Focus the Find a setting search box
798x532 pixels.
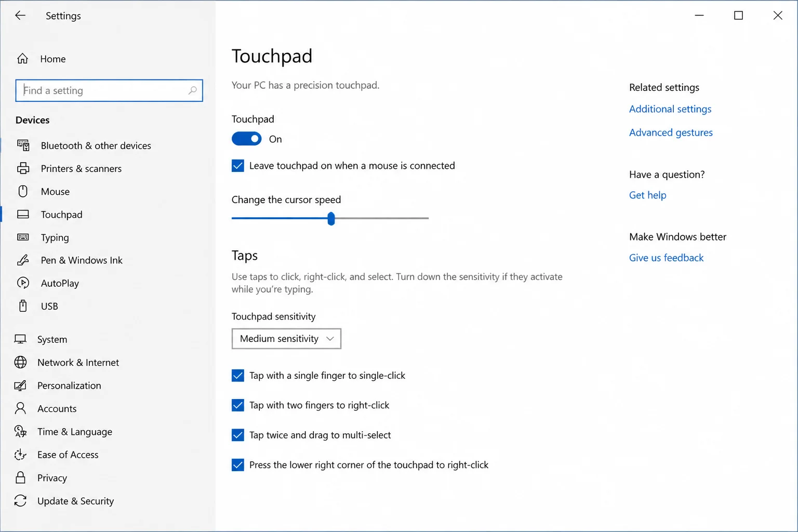(109, 90)
